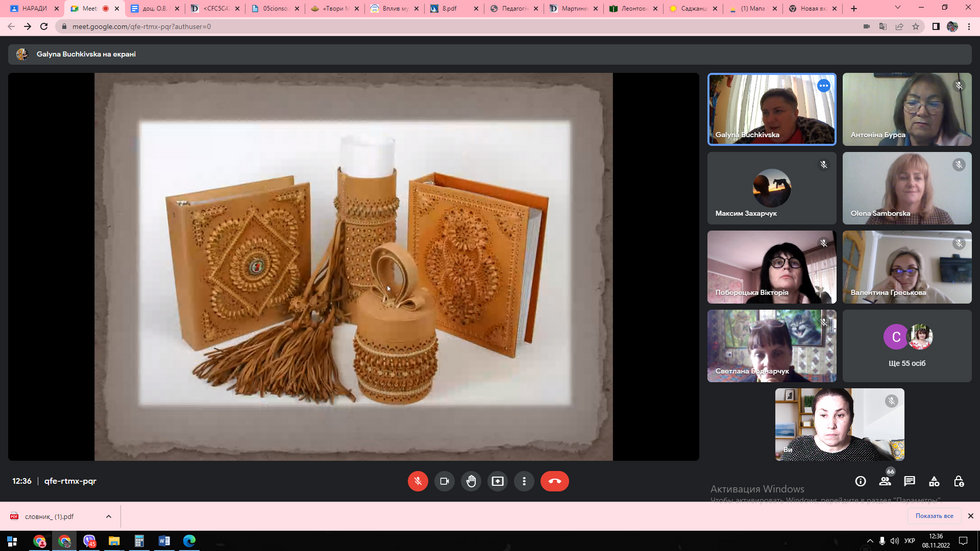Click your self-view video tile
This screenshot has height=551, width=980.
[x=839, y=424]
